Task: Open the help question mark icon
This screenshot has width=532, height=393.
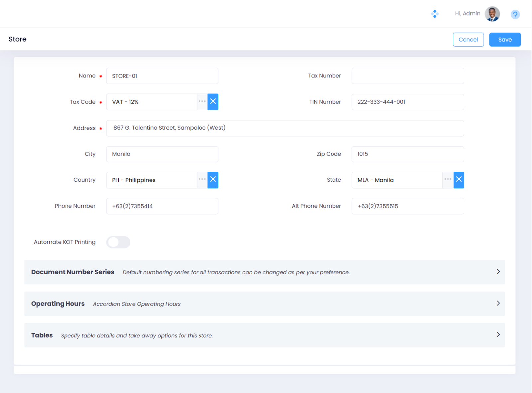Action: pos(515,14)
